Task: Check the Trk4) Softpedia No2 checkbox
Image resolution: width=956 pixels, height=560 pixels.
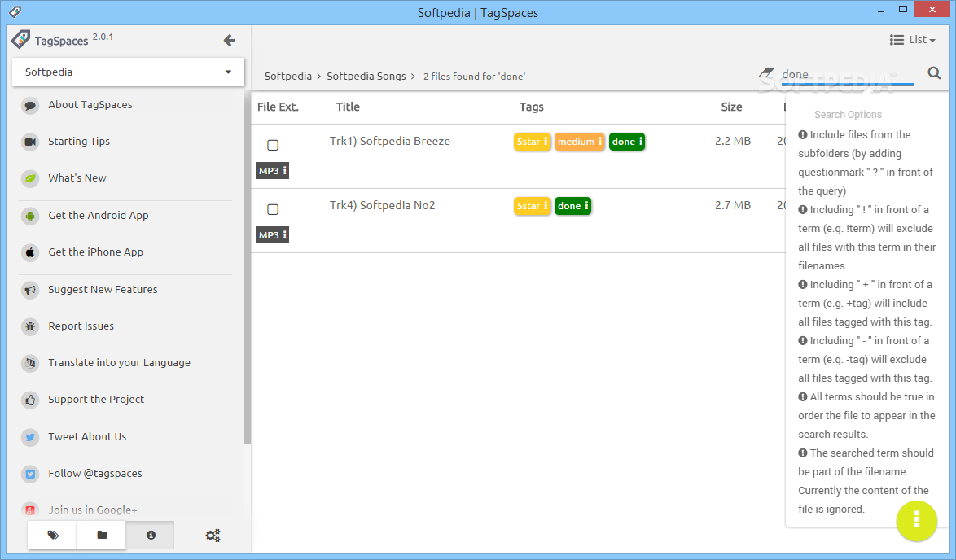Action: [x=273, y=210]
